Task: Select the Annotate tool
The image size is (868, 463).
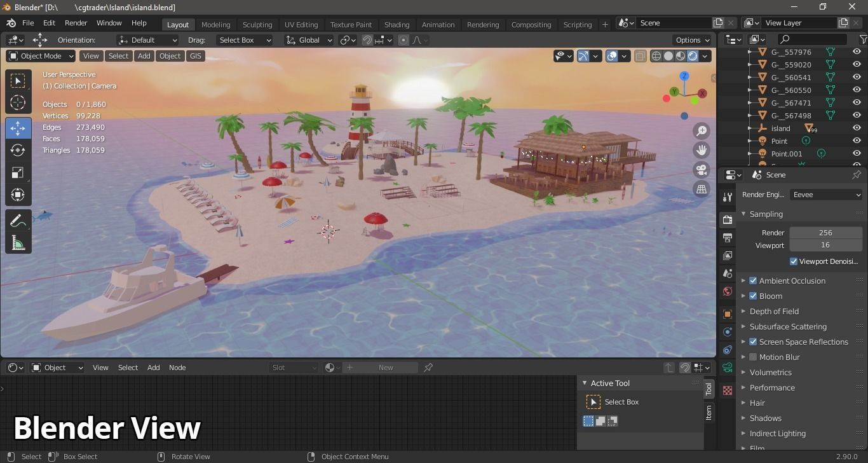Action: pyautogui.click(x=18, y=220)
